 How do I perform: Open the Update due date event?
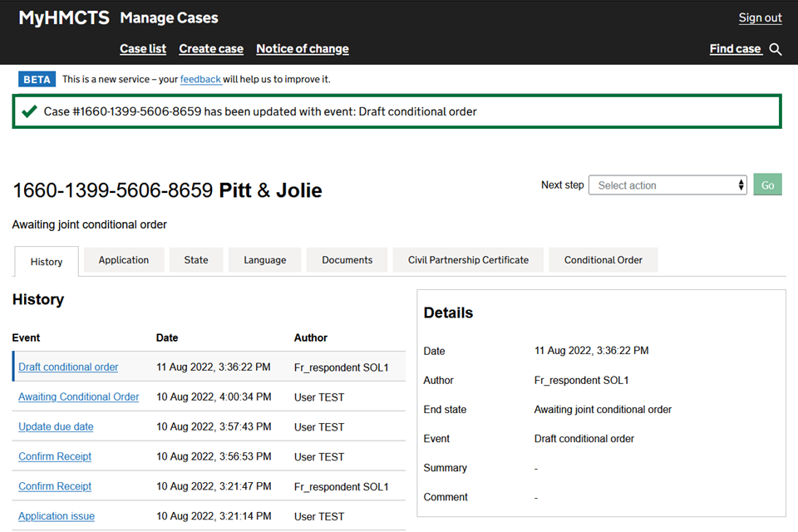pyautogui.click(x=56, y=427)
